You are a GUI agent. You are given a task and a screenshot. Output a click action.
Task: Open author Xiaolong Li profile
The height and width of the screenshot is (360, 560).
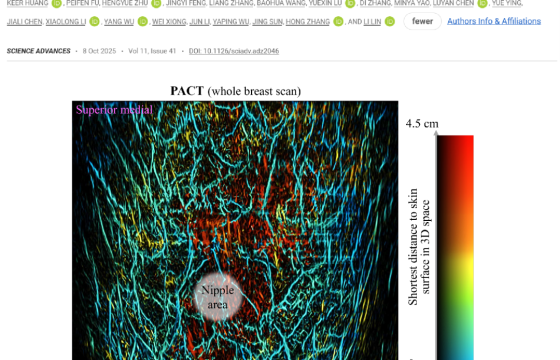click(66, 22)
